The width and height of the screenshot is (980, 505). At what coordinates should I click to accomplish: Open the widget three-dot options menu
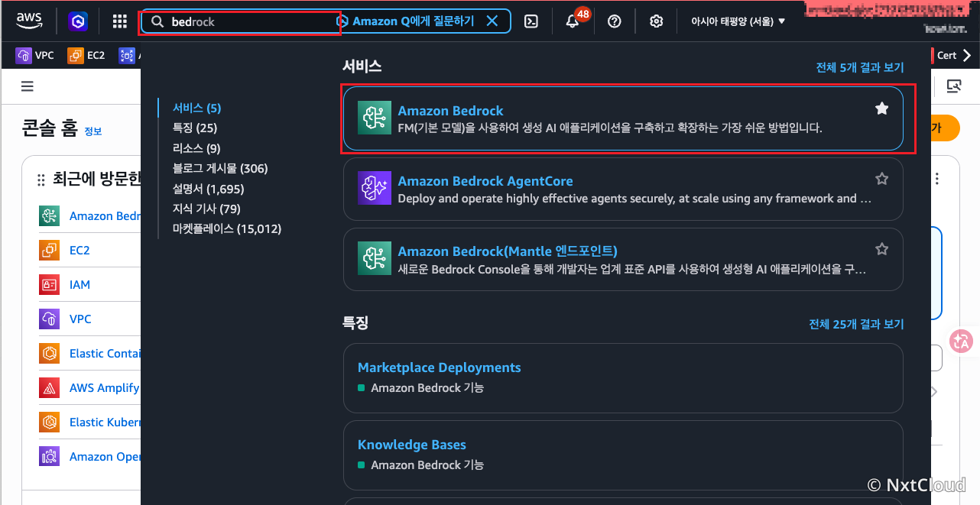(938, 179)
